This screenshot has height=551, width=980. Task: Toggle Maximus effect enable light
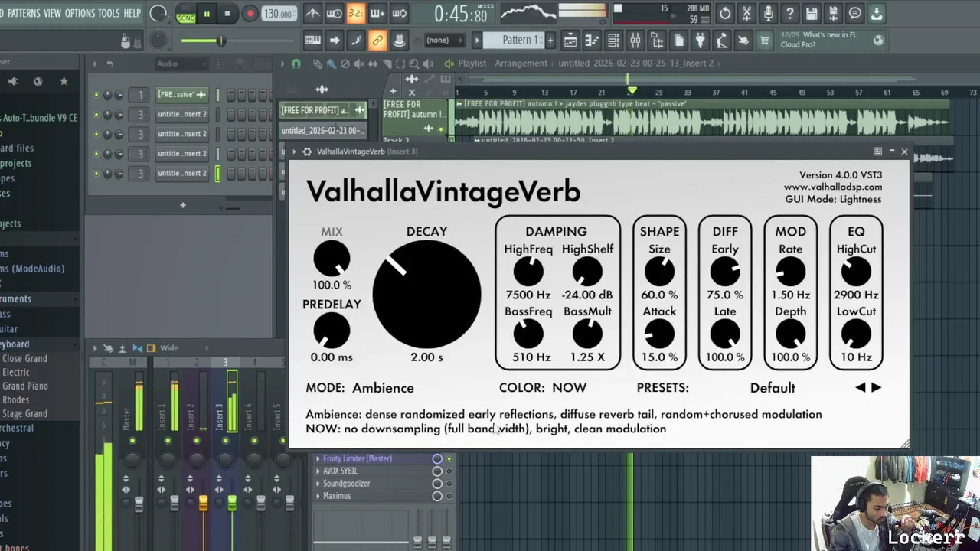tap(449, 496)
